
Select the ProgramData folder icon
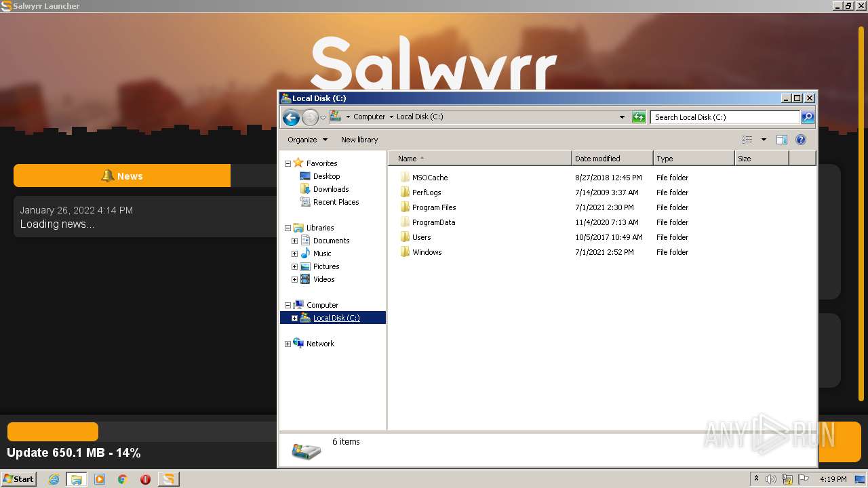(405, 222)
